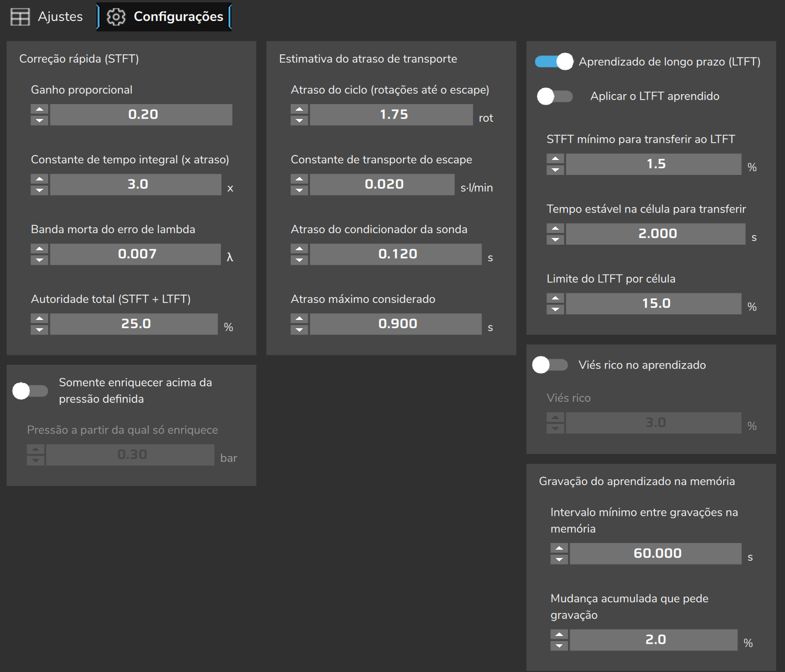The height and width of the screenshot is (672, 785).
Task: Raise Banda morta do erro de lambda
Action: (39, 249)
